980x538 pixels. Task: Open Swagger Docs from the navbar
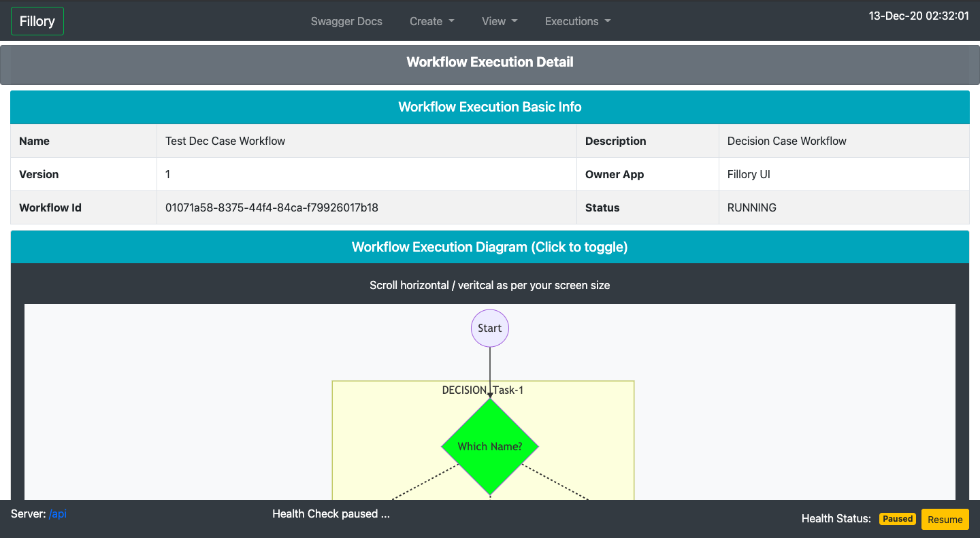coord(346,21)
